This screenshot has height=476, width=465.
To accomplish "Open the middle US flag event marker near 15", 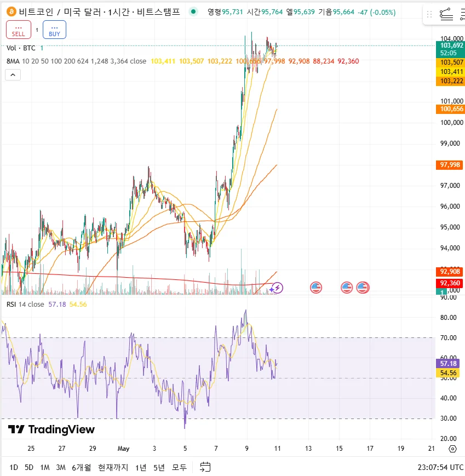I will click(347, 288).
